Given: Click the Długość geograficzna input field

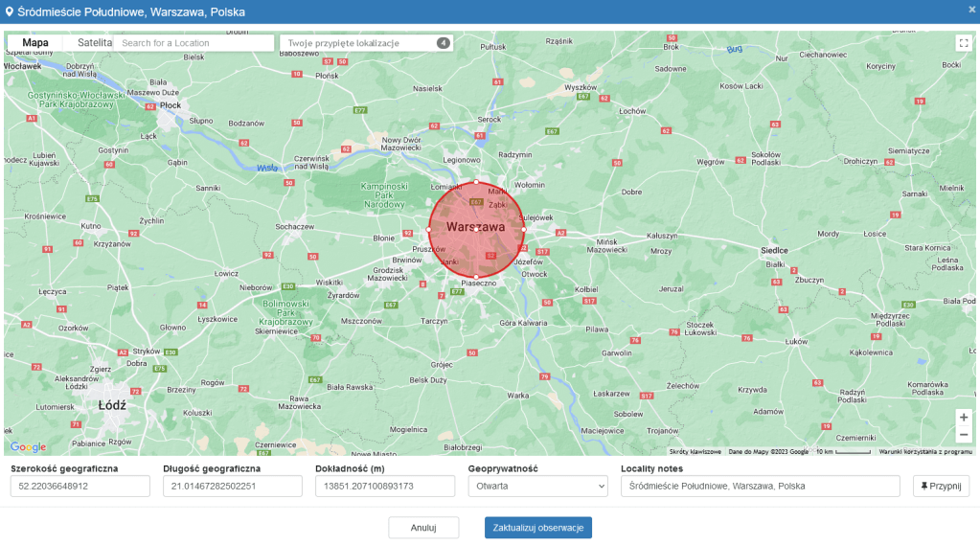Looking at the screenshot, I should (x=233, y=487).
